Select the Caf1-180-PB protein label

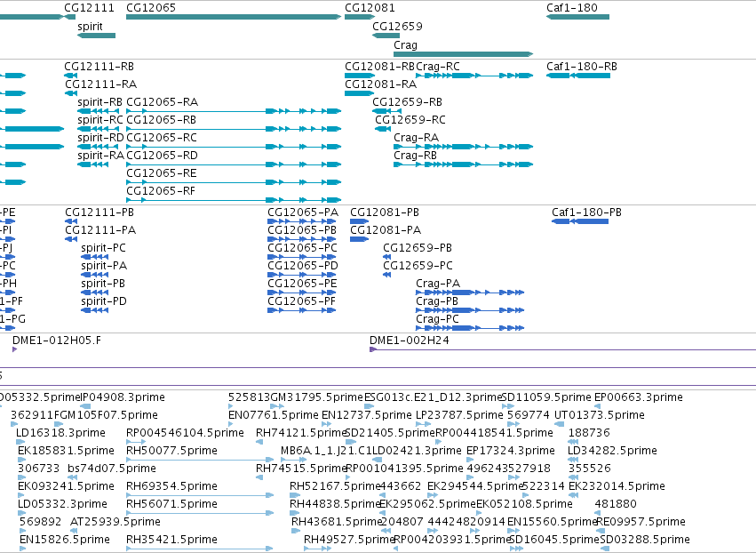(x=586, y=212)
